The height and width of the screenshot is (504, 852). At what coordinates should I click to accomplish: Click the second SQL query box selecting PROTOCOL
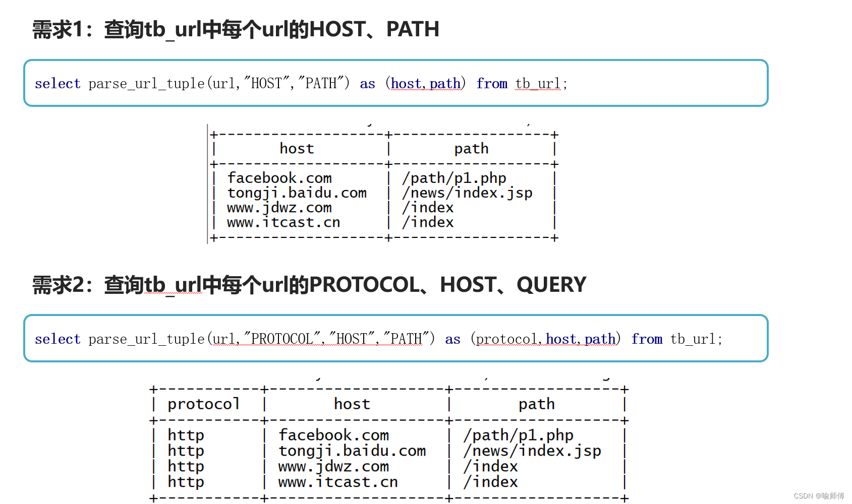click(396, 339)
